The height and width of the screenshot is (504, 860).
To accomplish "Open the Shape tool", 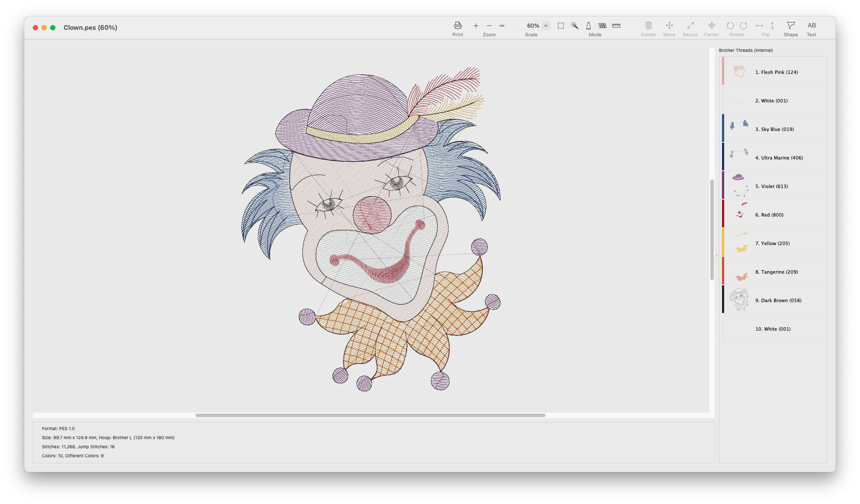I will [x=790, y=26].
